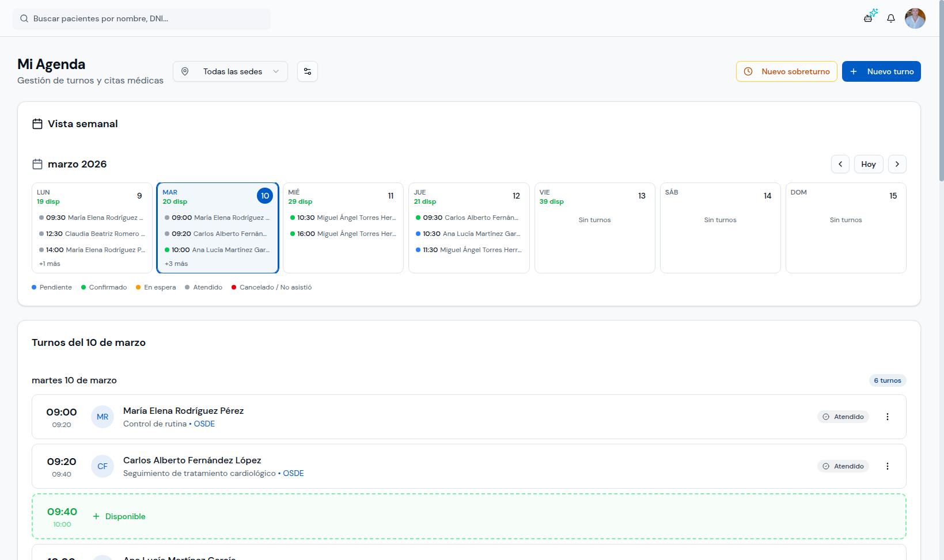Viewport: 944px width, 560px height.
Task: Open filters settings icon button
Action: (x=308, y=71)
